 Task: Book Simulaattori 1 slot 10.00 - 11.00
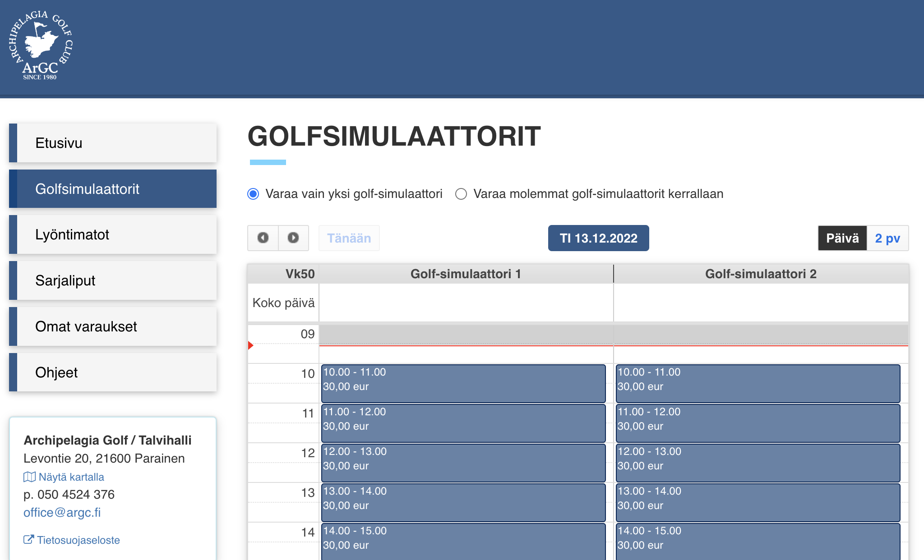tap(463, 384)
